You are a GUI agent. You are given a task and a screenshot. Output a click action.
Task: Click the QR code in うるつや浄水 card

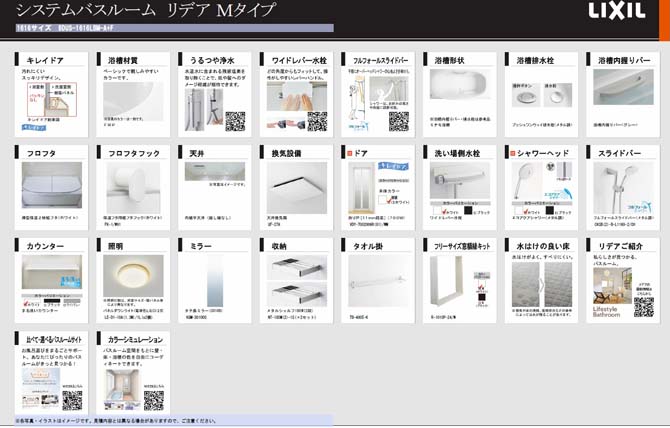(235, 121)
